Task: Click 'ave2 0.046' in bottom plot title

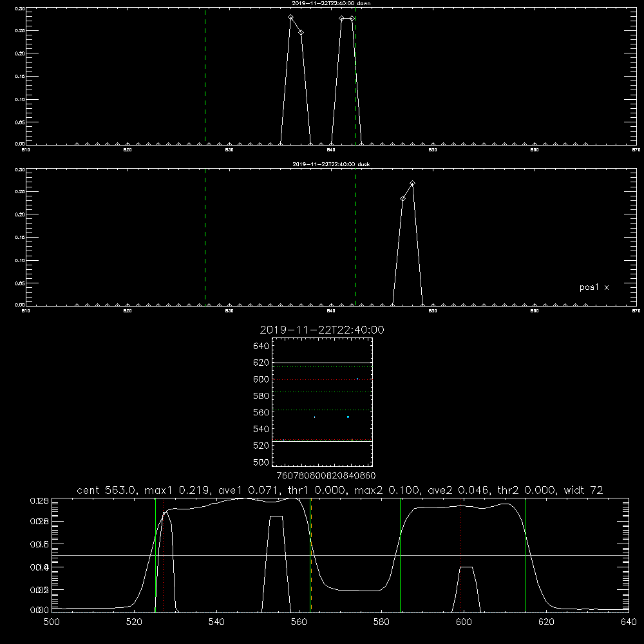Action: point(459,490)
